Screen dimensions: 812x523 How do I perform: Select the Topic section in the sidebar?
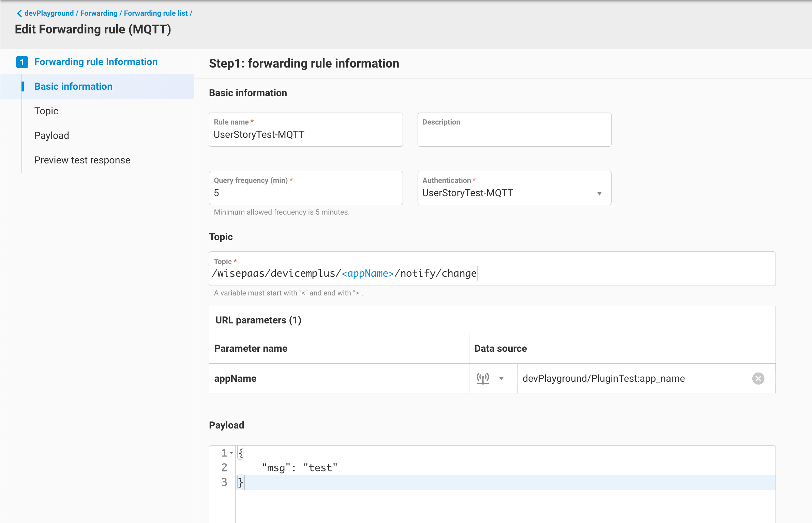[46, 111]
